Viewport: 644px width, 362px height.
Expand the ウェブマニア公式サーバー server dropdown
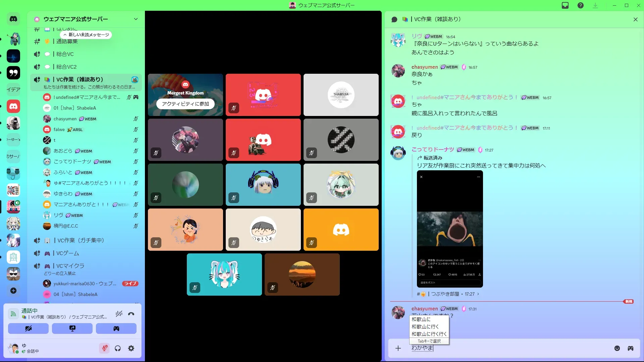point(136,19)
